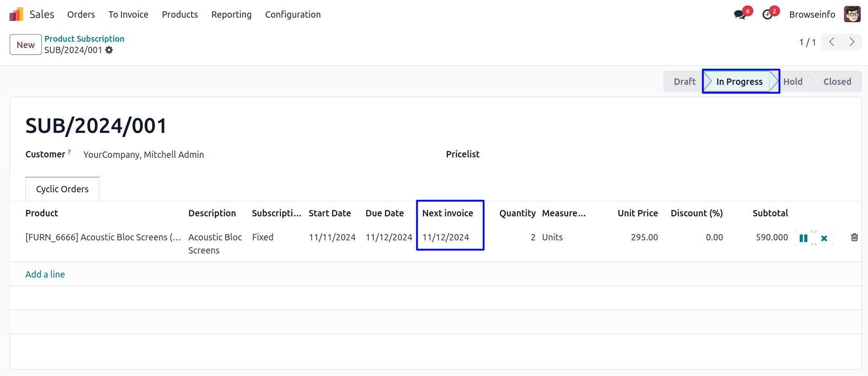
Task: Open the chat messages icon
Action: 740,15
